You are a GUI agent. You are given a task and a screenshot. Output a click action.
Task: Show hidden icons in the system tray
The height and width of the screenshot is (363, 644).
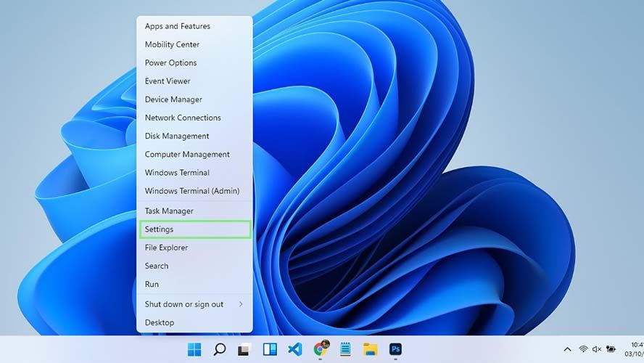tap(567, 349)
